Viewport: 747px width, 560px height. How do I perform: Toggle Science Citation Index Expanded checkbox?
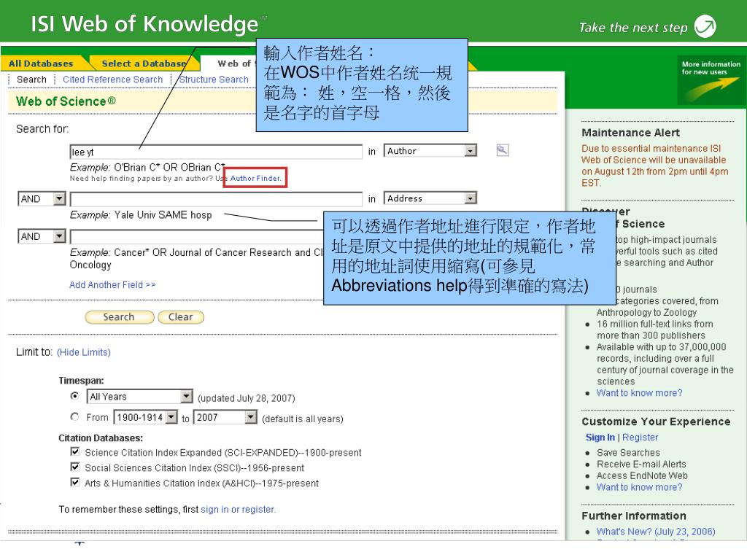click(75, 451)
